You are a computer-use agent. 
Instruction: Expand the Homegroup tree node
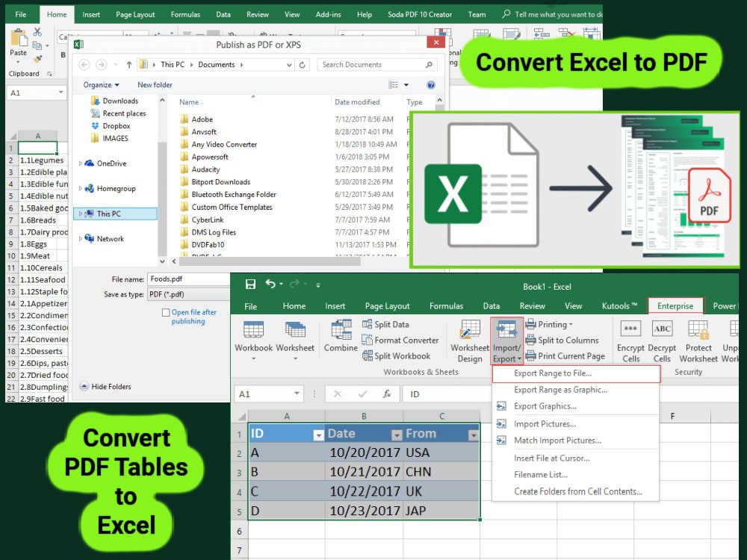click(x=80, y=189)
